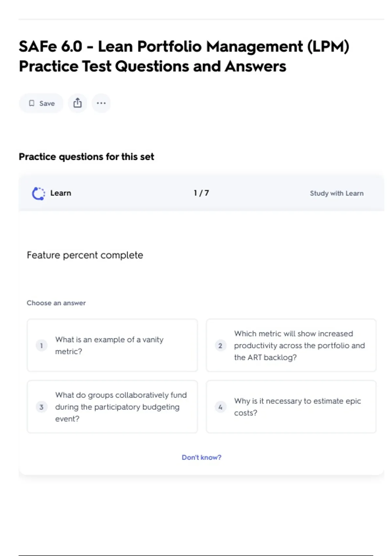Image resolution: width=392 pixels, height=556 pixels.
Task: Click the bookmark icon inside Save
Action: click(32, 103)
